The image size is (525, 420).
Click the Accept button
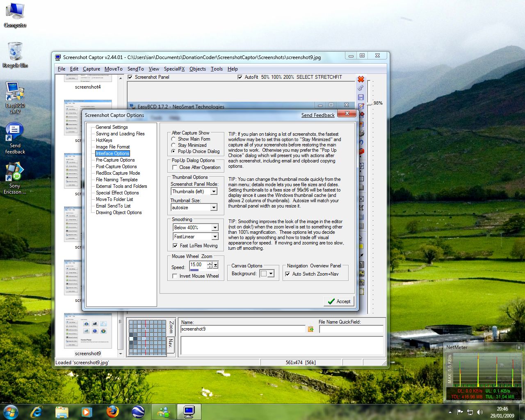click(x=339, y=301)
